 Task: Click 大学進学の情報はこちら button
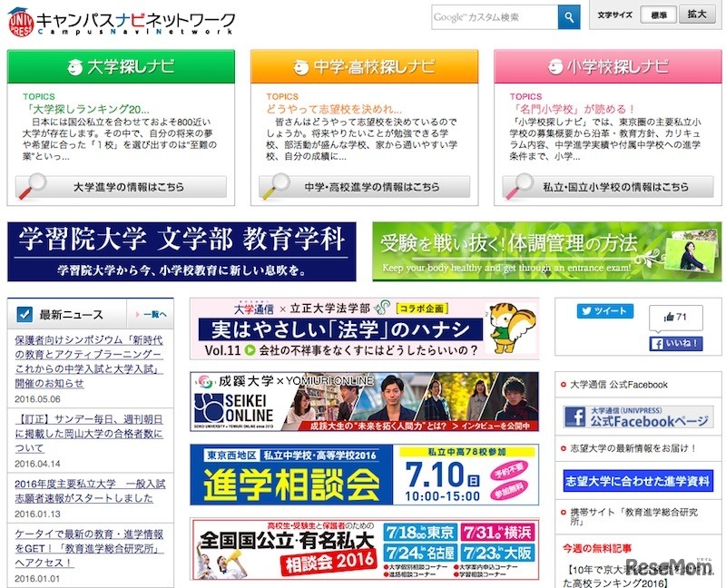click(122, 187)
